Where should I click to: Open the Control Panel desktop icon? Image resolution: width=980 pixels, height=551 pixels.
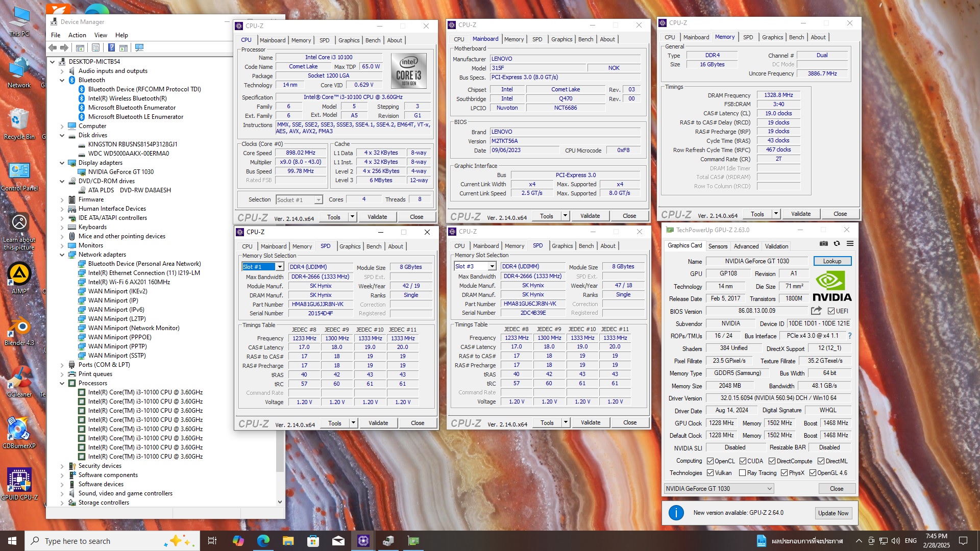point(19,176)
